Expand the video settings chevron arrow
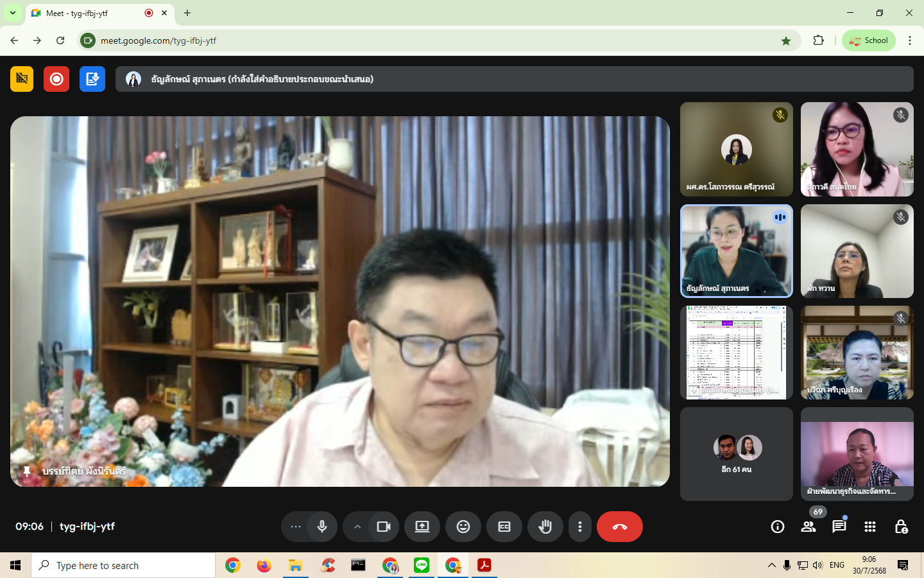924x578 pixels. [357, 527]
